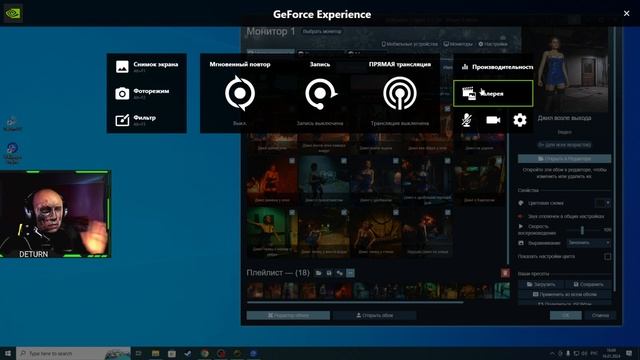The height and width of the screenshot is (360, 640).
Task: Click the Редактор обоев button
Action: [x=288, y=315]
